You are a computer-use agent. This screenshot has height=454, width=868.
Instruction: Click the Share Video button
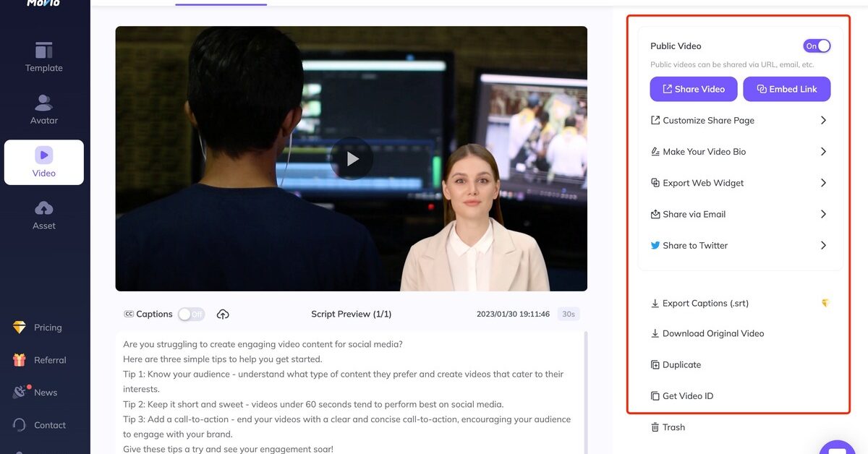pyautogui.click(x=694, y=89)
